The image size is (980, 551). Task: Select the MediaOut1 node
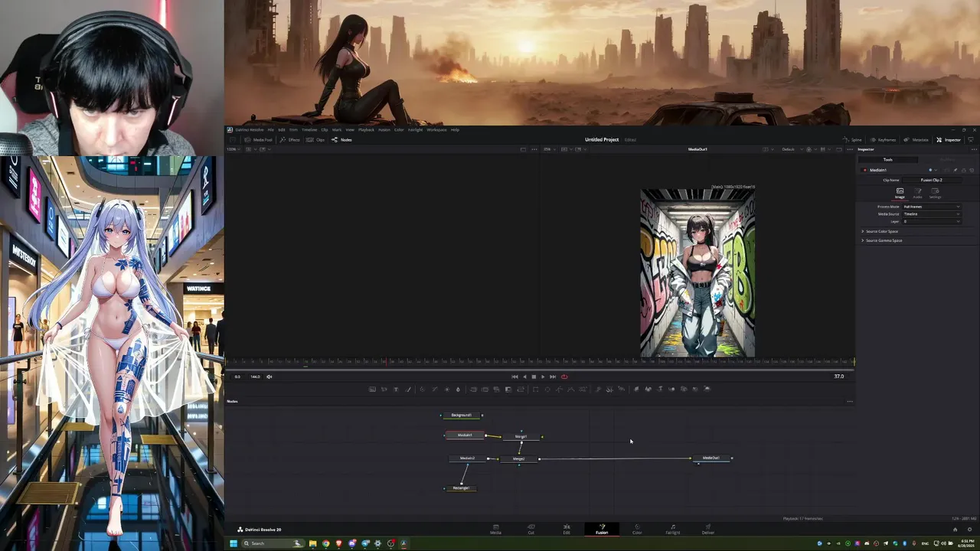(x=711, y=458)
